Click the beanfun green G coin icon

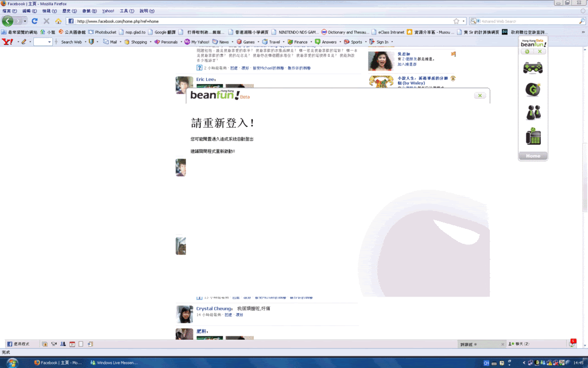pyautogui.click(x=533, y=90)
